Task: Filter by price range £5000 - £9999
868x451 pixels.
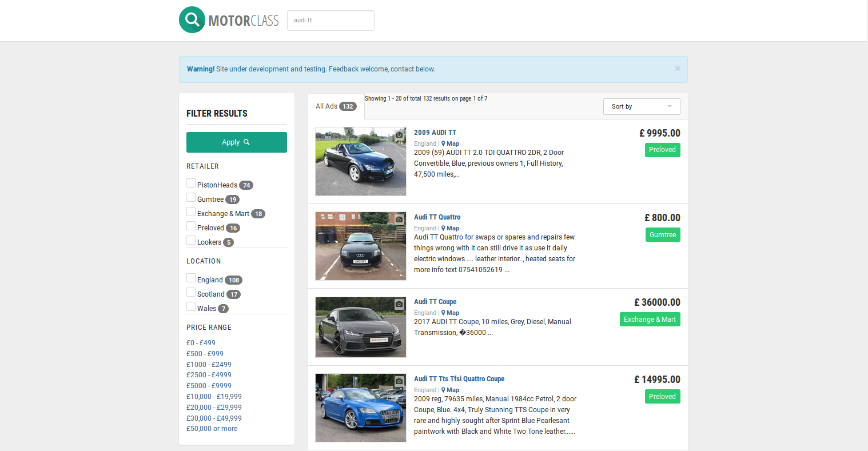Action: [x=209, y=386]
